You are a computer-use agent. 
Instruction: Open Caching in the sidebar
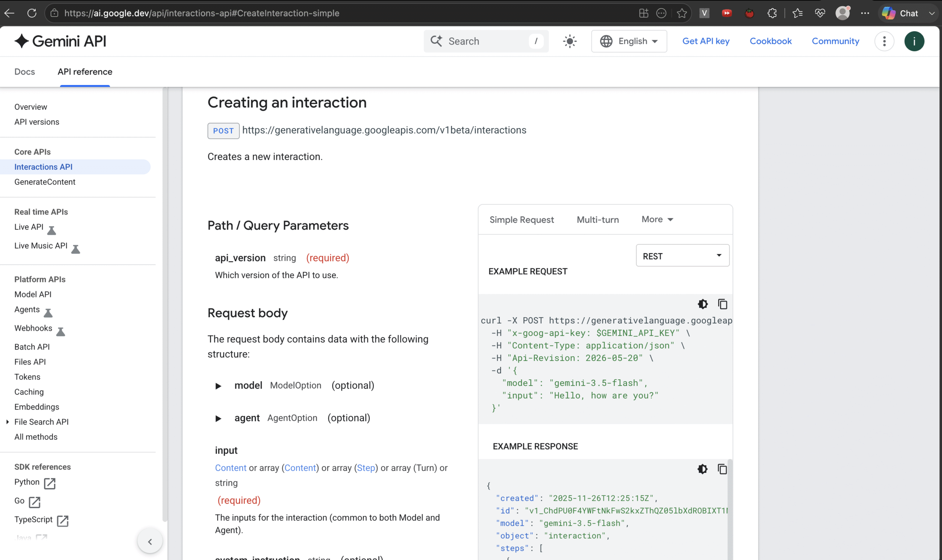tap(29, 392)
